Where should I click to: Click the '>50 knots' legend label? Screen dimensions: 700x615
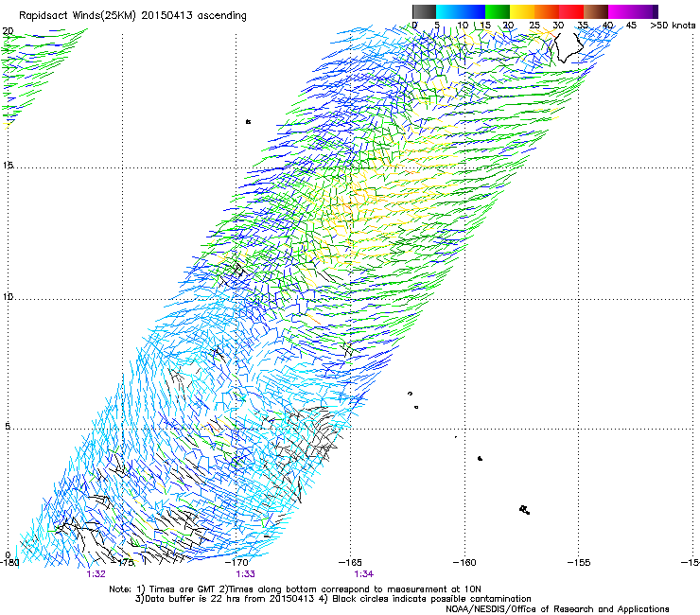(673, 26)
